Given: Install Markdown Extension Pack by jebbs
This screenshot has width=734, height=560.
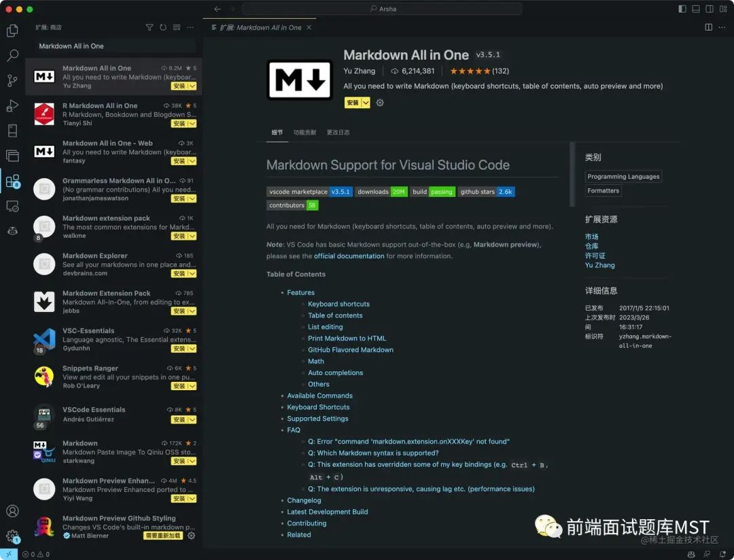Looking at the screenshot, I should [179, 311].
